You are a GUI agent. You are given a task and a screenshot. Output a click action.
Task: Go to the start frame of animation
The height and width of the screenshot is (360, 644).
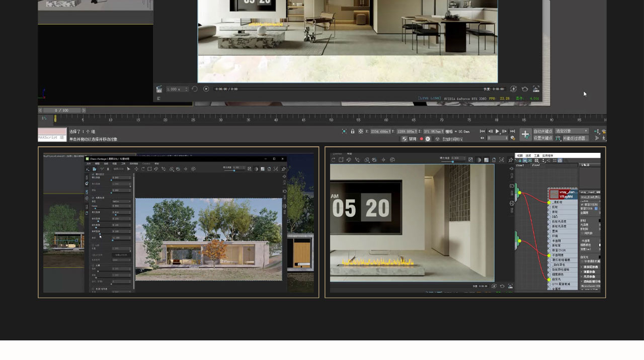(x=482, y=131)
